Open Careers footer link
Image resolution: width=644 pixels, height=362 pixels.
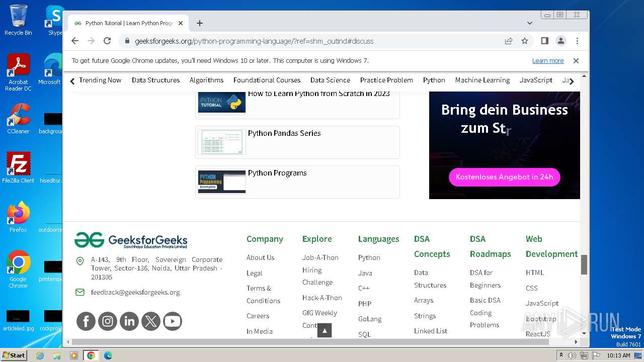pos(258,316)
